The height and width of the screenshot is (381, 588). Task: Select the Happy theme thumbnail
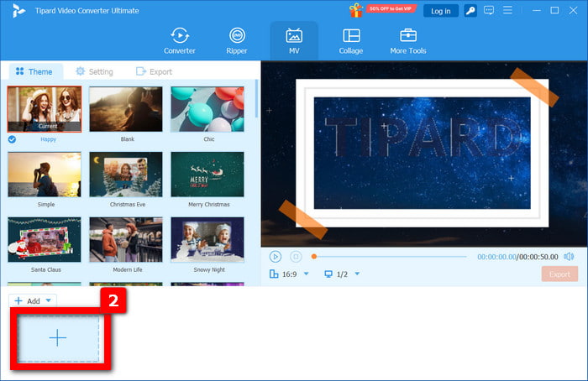tap(45, 109)
